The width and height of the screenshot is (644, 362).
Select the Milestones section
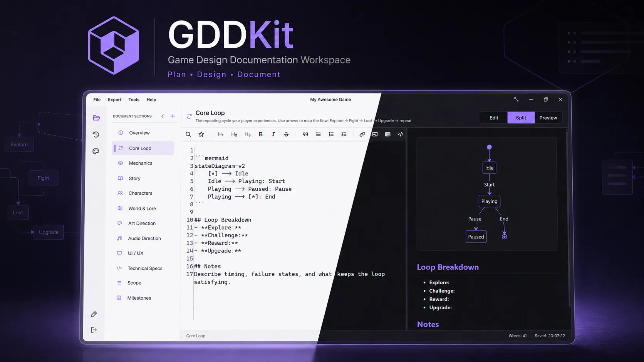(143, 298)
